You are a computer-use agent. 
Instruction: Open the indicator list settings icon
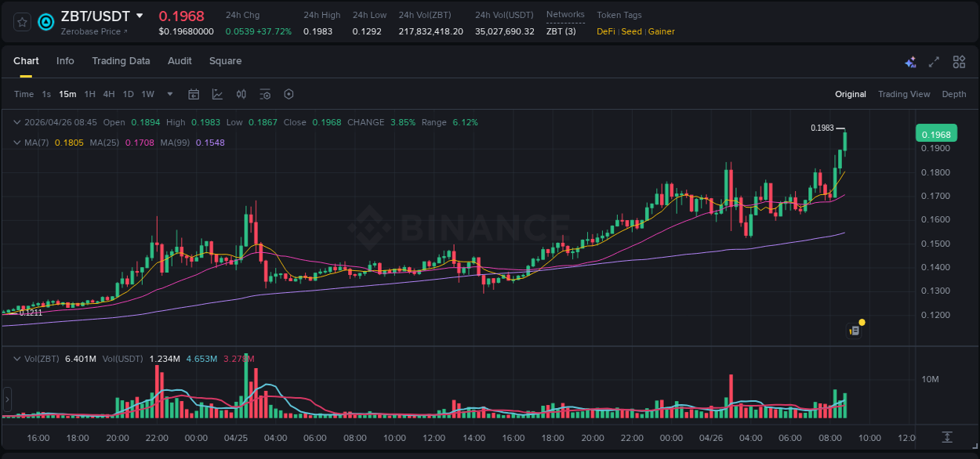click(x=264, y=94)
